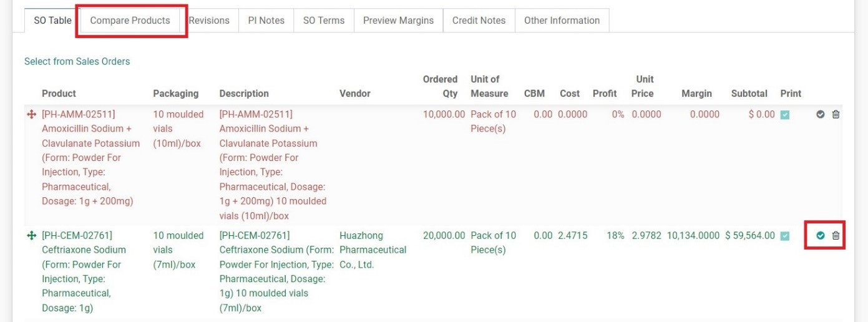
Task: Toggle Print checkbox for Amoxicillin row
Action: tap(785, 115)
